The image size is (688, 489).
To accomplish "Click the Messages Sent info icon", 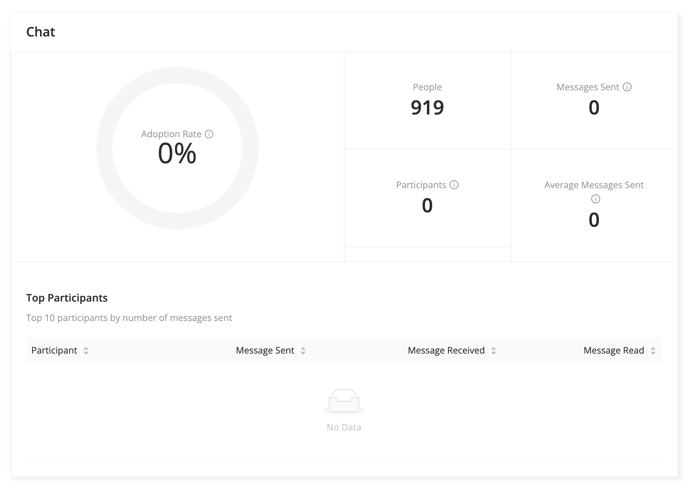I will (x=627, y=87).
